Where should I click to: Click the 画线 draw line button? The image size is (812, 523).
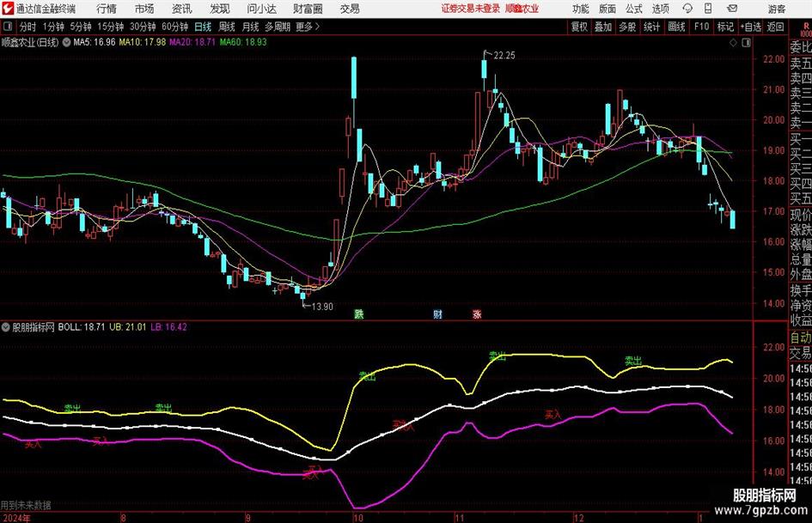point(677,27)
